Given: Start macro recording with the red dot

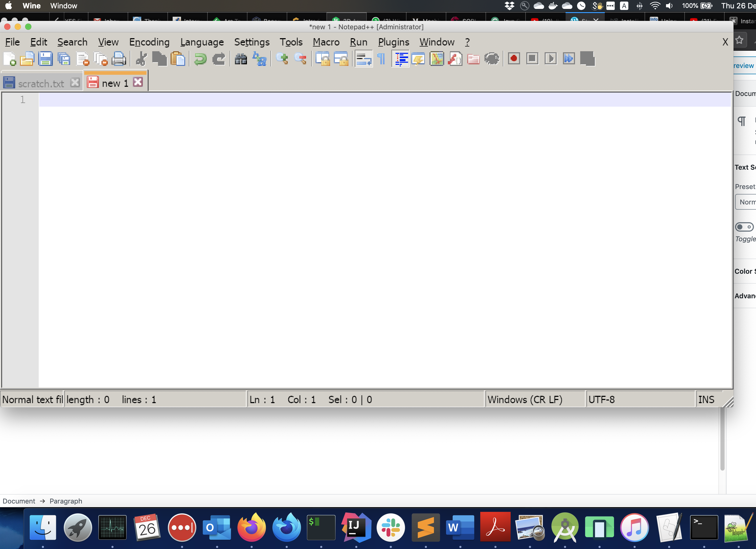Looking at the screenshot, I should tap(514, 59).
